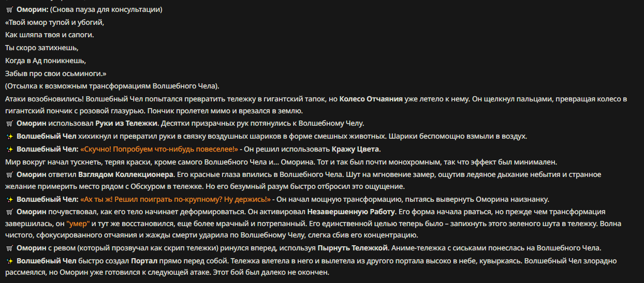Click the bold text "Взглядом Коллекционера"

click(x=126, y=174)
